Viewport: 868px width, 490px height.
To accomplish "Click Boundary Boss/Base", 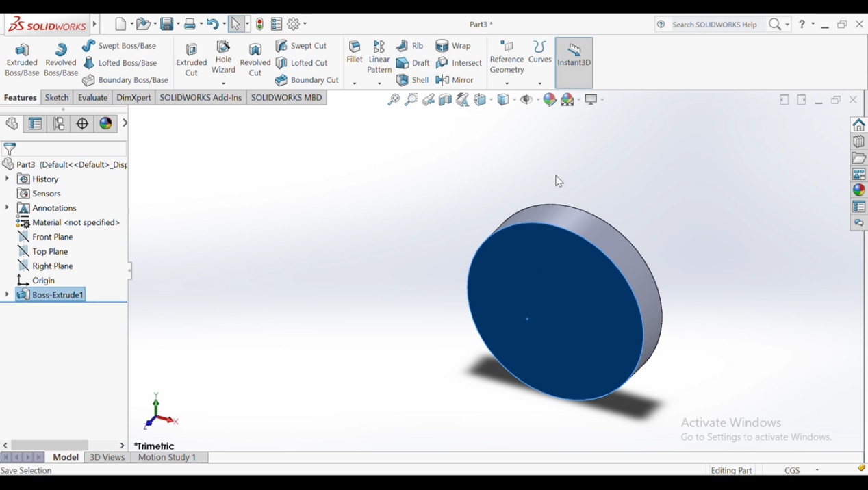I will click(x=125, y=80).
